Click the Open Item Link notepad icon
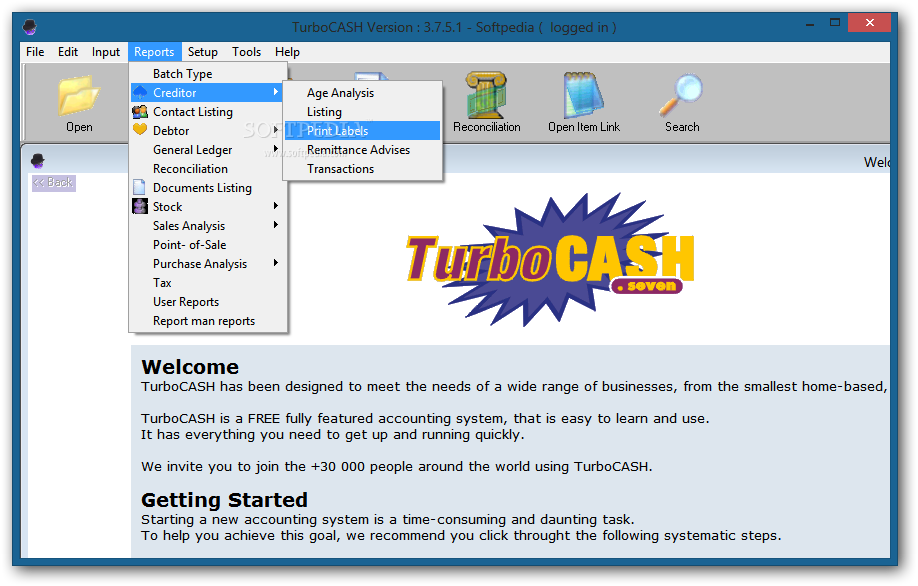This screenshot has height=586, width=918. [583, 95]
